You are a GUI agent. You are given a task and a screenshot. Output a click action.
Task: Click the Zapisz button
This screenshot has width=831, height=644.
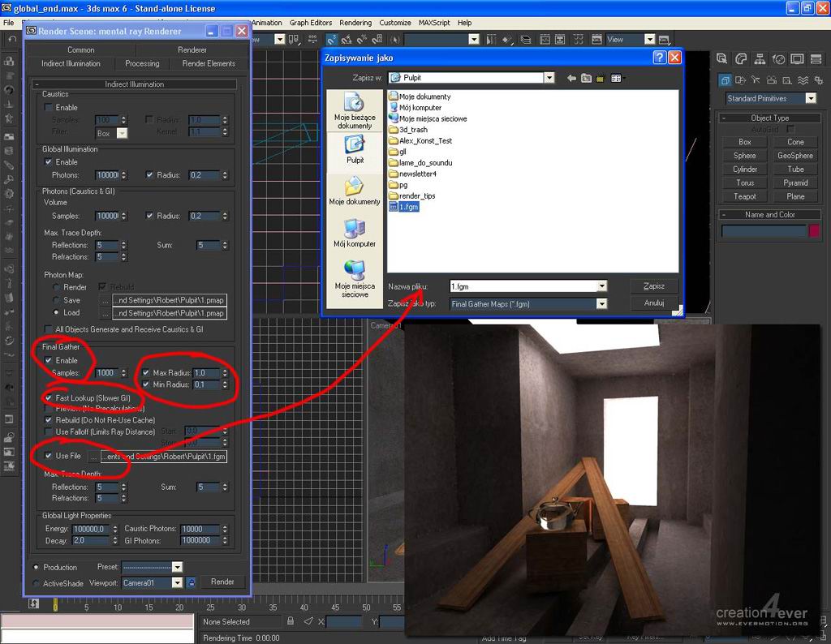coord(653,286)
